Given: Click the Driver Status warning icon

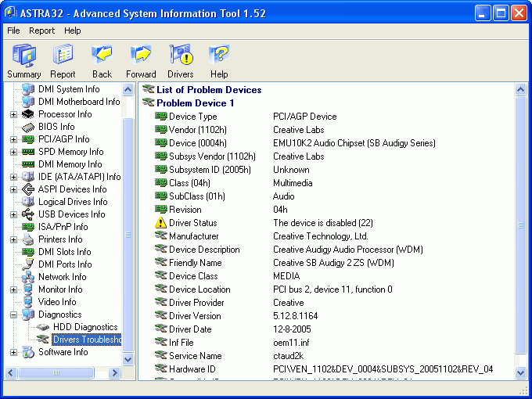Looking at the screenshot, I should [x=160, y=223].
